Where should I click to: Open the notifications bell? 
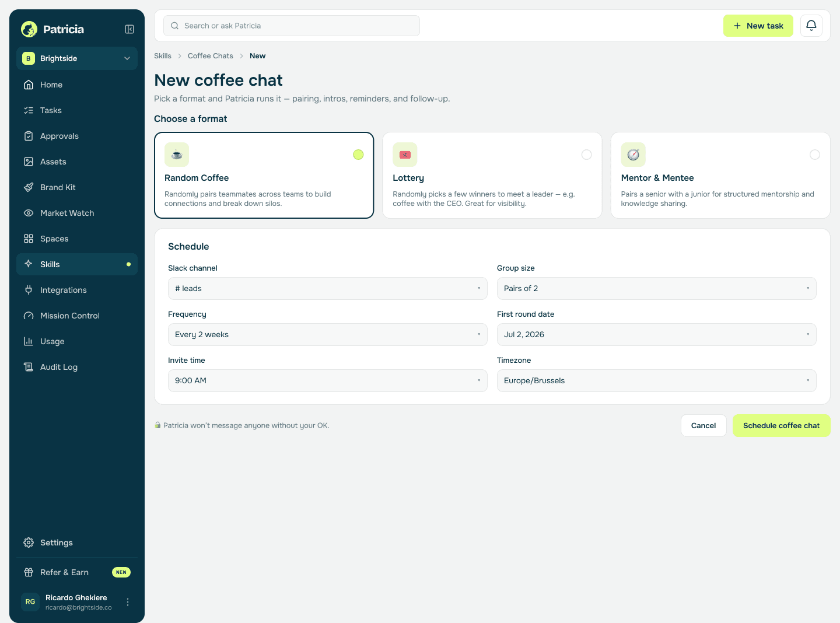pyautogui.click(x=811, y=26)
